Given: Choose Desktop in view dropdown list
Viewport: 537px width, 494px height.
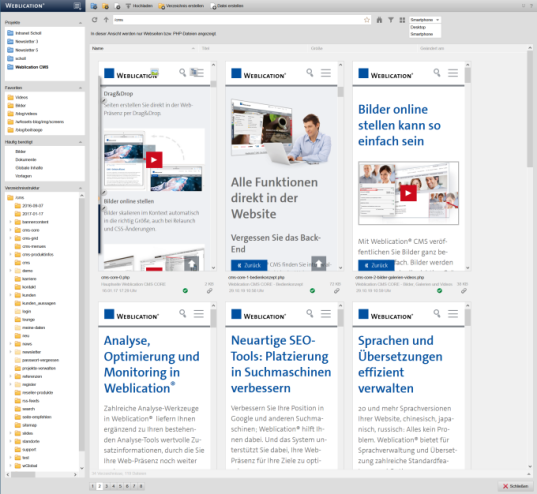Looking at the screenshot, I should coord(425,27).
